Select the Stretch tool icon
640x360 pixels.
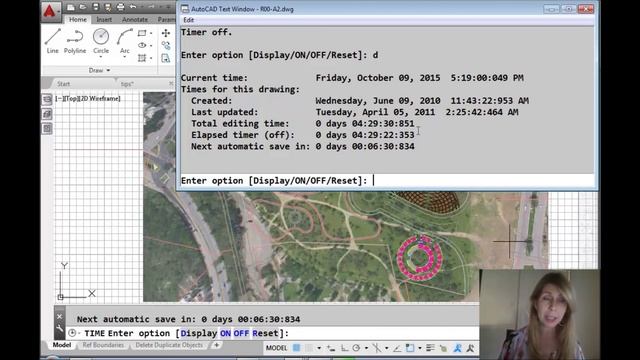pos(166,58)
